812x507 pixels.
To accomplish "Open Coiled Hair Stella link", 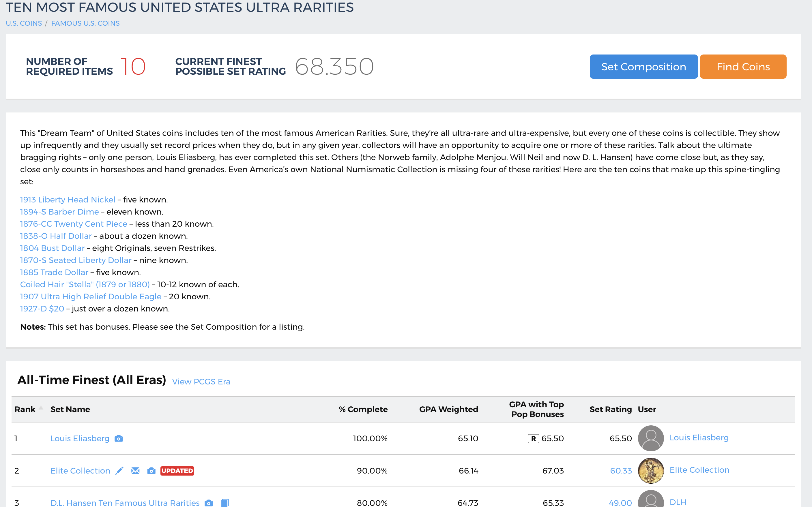I will 85,284.
